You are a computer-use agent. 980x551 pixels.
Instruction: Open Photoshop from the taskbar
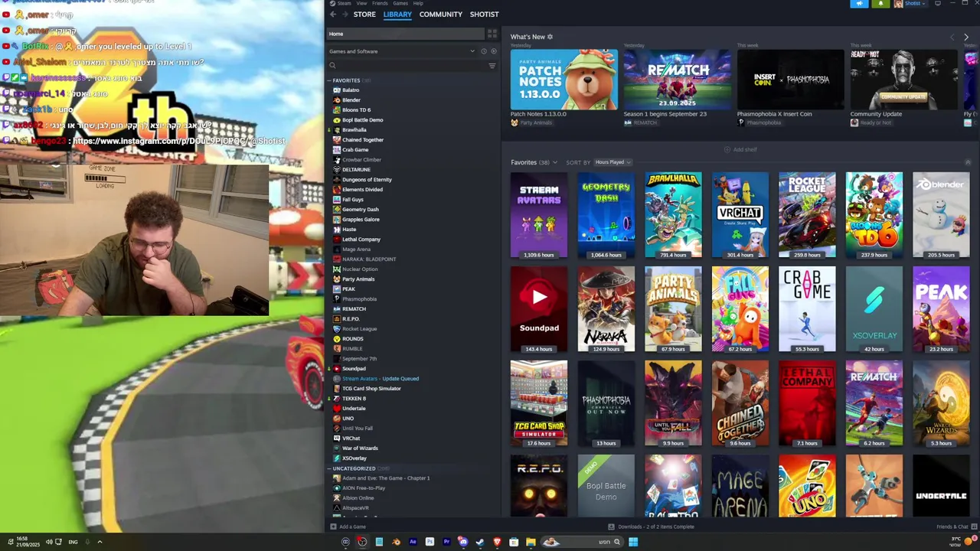point(430,542)
